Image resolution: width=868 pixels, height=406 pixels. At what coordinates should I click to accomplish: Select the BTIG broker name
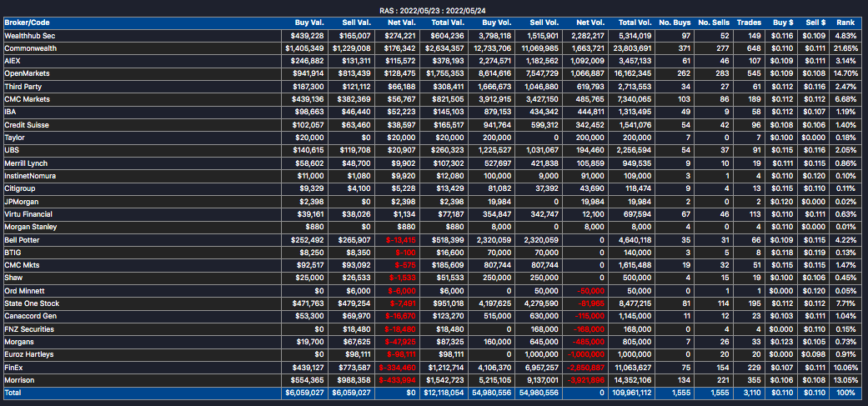[13, 253]
